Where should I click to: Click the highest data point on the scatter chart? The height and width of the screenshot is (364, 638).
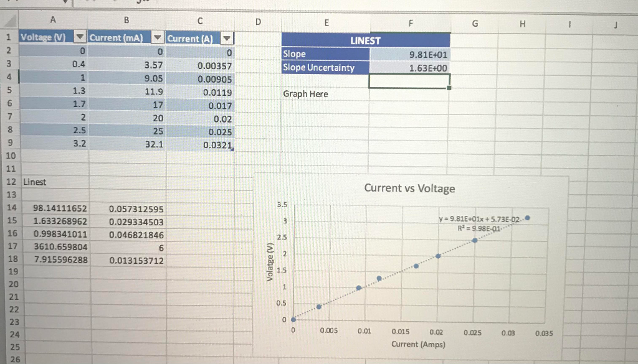(x=527, y=218)
